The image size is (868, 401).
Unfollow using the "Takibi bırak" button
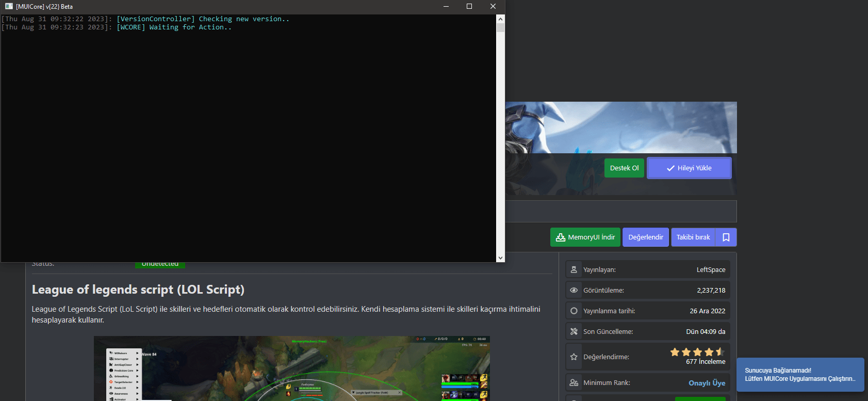coord(693,237)
